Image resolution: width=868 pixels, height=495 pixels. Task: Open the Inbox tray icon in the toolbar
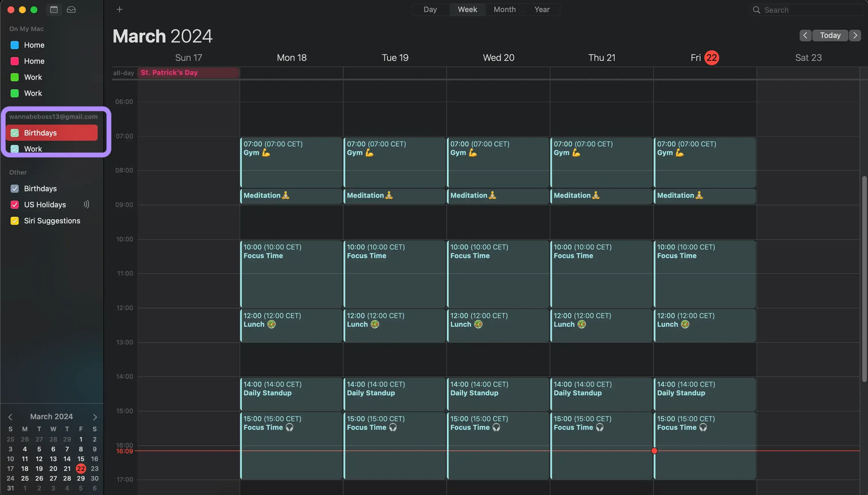(x=71, y=9)
